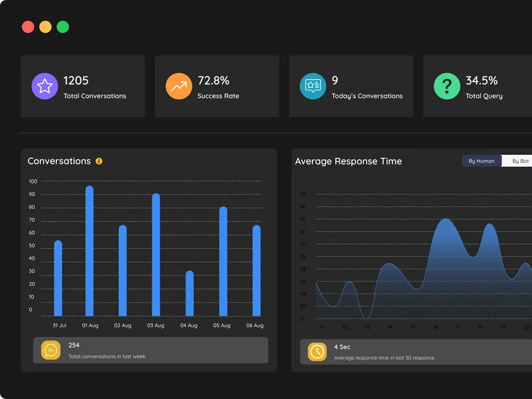Screen dimensions: 532x399
Task: Open the 72.8% Success Rate card
Action: point(217,86)
